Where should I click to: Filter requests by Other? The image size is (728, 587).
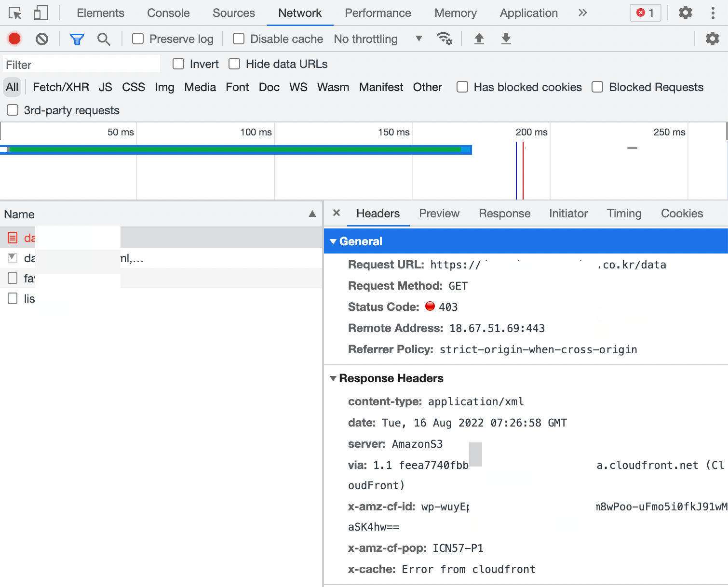point(427,87)
